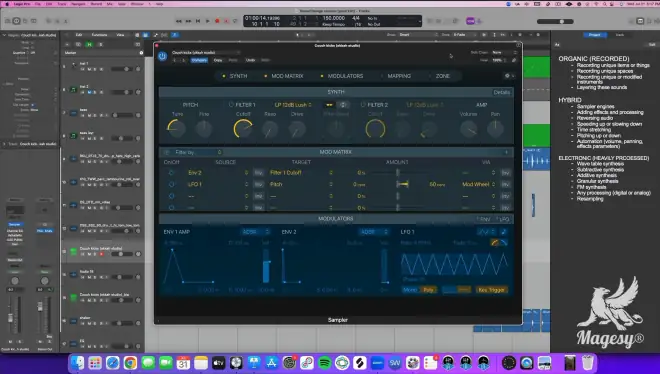Viewport: 660px width, 374px height.
Task: Click the transport Rewind button
Action: point(178,21)
